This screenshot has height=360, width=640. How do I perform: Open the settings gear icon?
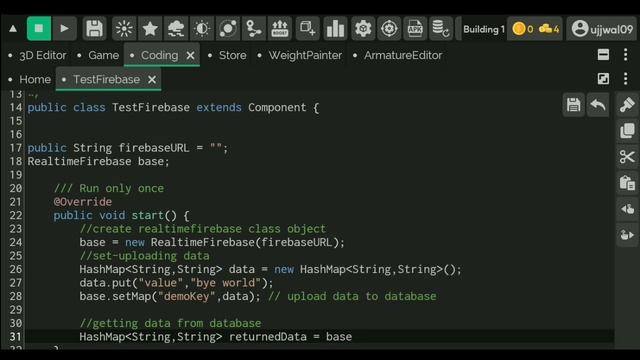[x=363, y=29]
